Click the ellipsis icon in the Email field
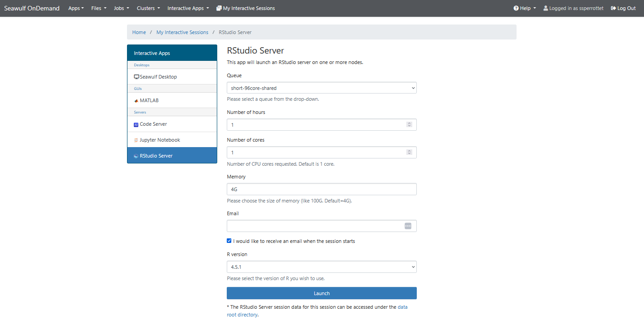Viewport: 644px width, 326px height. 408,226
